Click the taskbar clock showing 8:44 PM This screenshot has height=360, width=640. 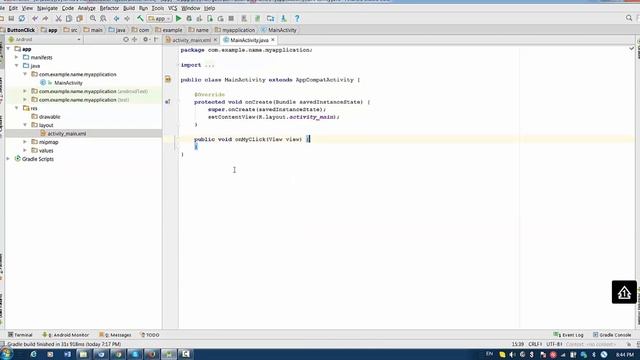pos(625,354)
